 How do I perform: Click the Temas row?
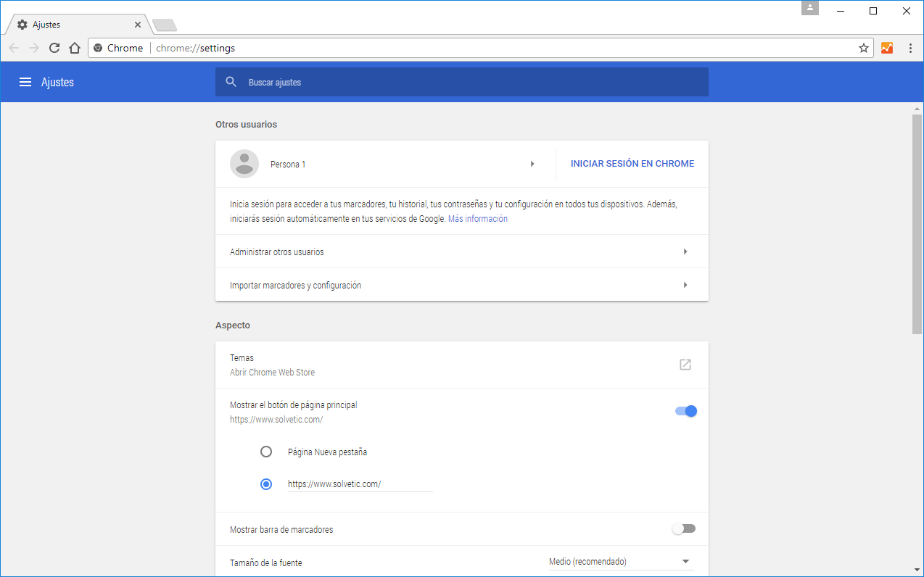pyautogui.click(x=462, y=365)
